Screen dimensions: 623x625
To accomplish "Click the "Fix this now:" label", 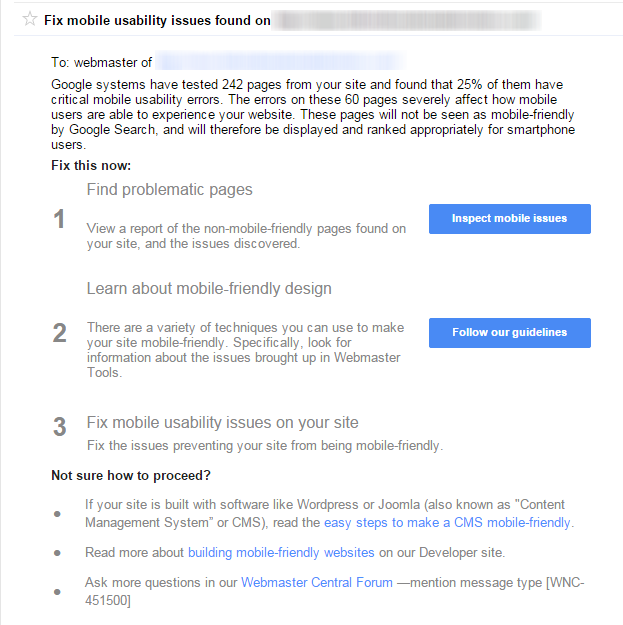I will (91, 165).
